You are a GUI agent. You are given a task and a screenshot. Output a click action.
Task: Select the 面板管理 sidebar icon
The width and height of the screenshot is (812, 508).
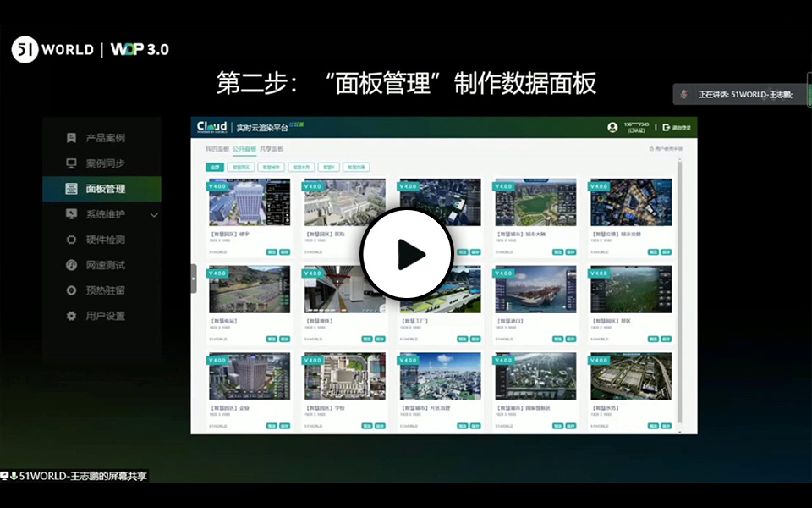(71, 189)
